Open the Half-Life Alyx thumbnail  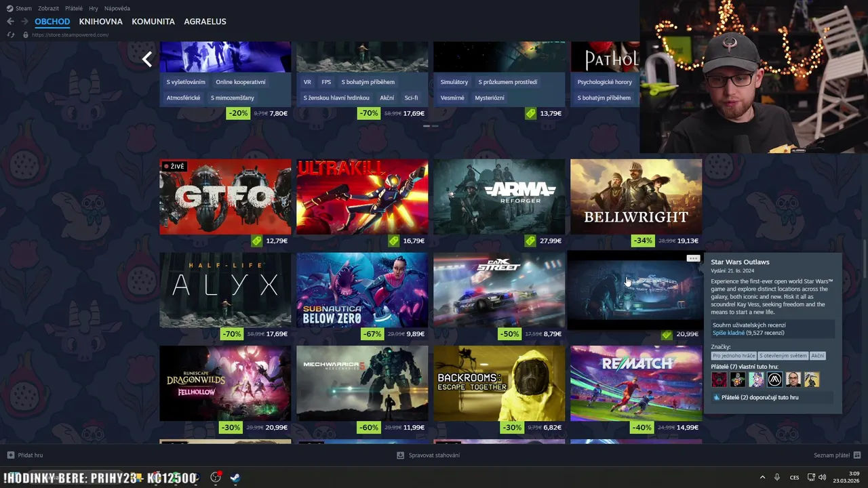pos(225,290)
